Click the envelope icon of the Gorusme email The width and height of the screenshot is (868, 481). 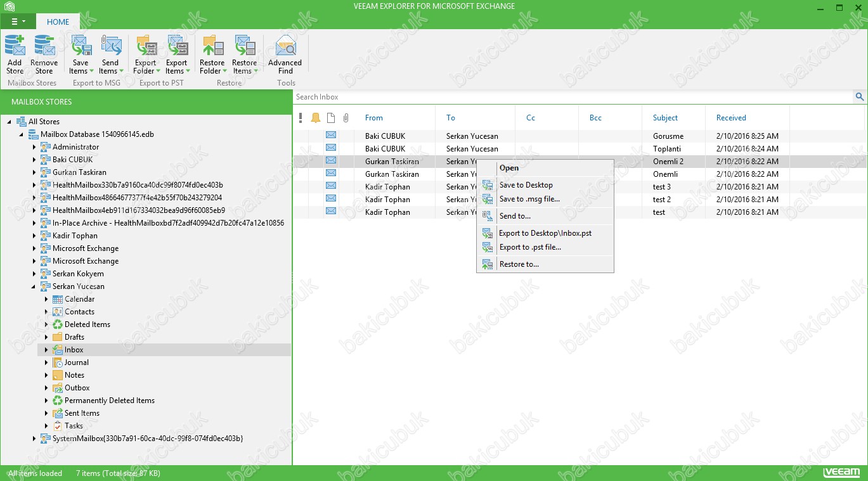click(331, 136)
